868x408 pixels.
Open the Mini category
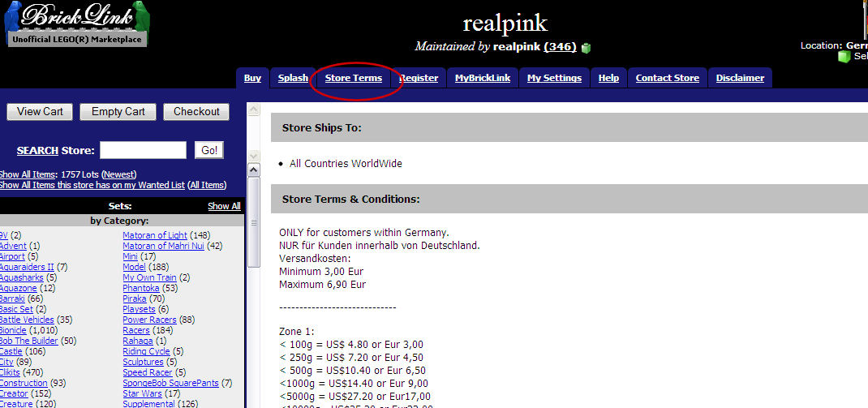click(x=130, y=256)
